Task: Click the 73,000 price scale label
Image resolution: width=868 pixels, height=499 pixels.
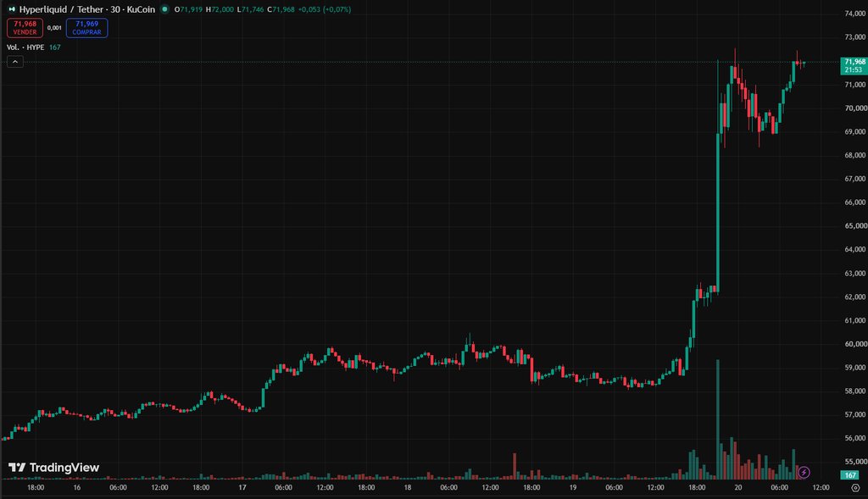Action: [856, 37]
